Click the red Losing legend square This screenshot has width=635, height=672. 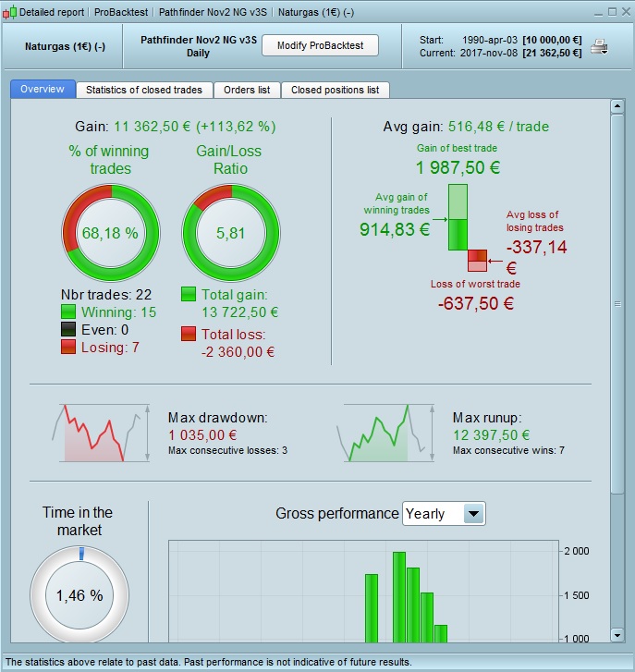68,347
